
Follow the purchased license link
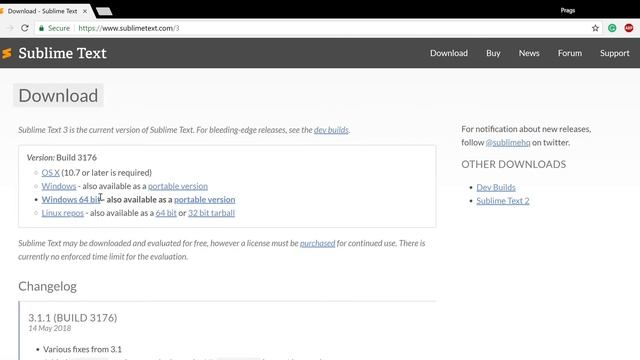pos(317,243)
